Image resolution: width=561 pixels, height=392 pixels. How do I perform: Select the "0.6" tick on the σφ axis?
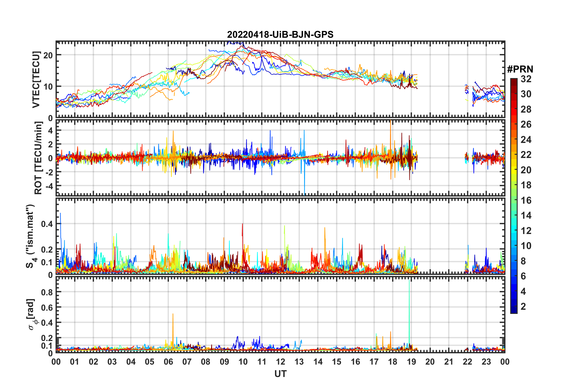click(x=47, y=307)
